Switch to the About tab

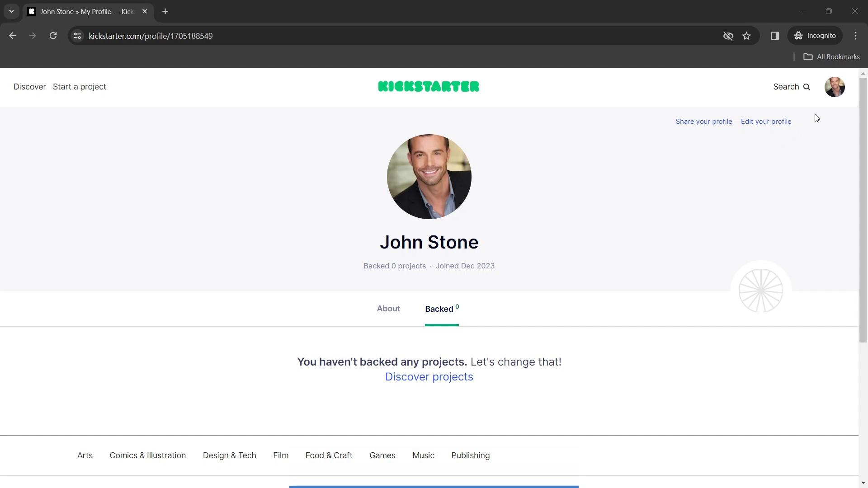pyautogui.click(x=389, y=309)
